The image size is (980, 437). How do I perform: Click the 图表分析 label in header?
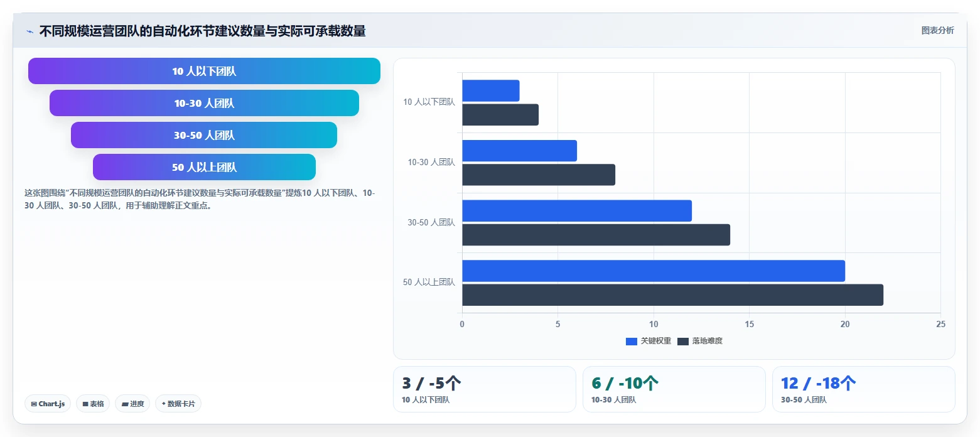937,30
